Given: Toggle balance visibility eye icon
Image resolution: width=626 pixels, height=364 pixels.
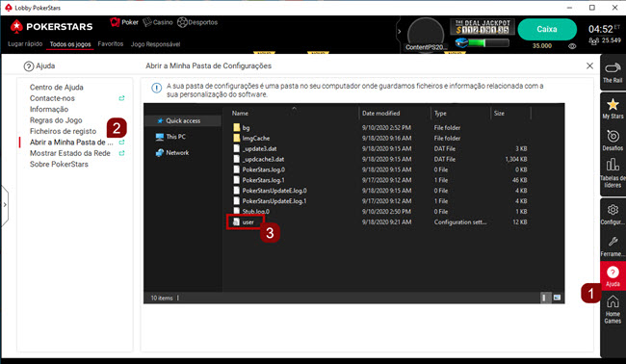Looking at the screenshot, I should click(572, 46).
